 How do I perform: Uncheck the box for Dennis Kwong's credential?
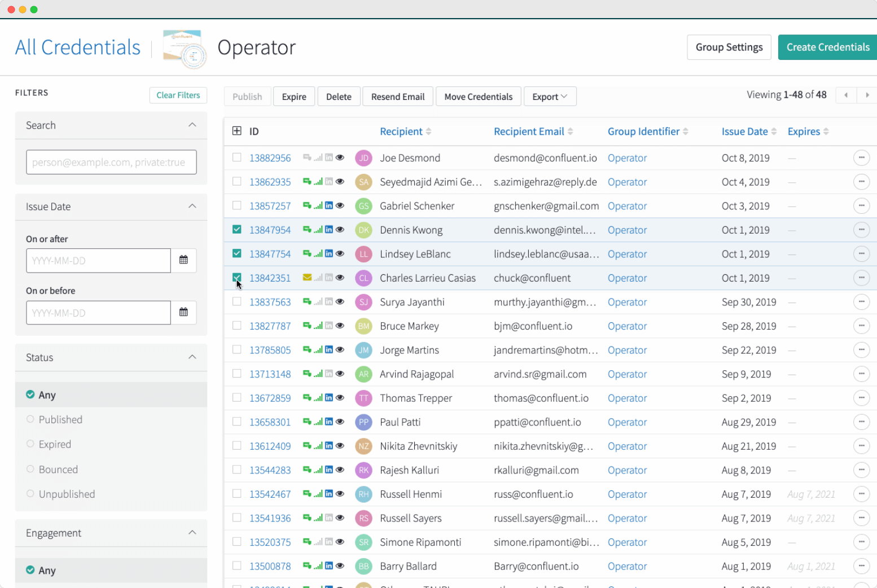click(237, 230)
